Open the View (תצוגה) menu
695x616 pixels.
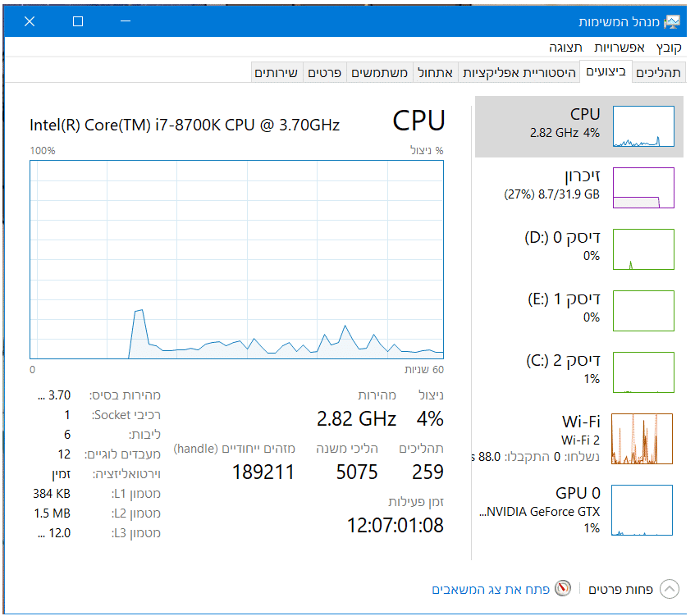pos(566,48)
